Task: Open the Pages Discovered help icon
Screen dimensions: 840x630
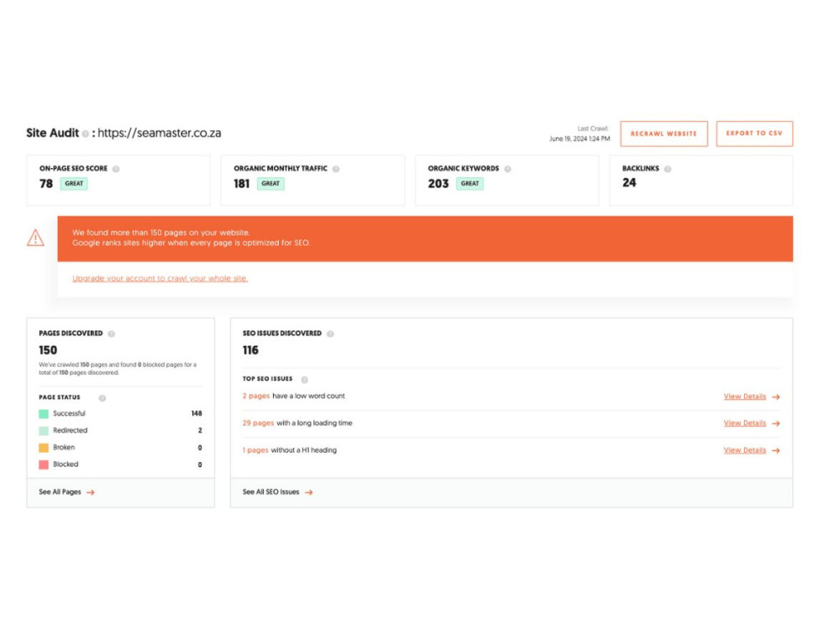Action: pos(112,333)
